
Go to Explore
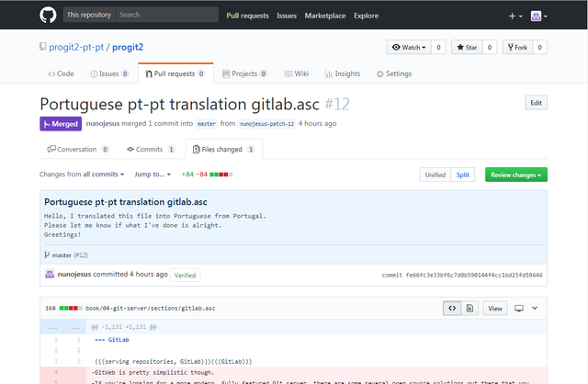[x=366, y=16]
